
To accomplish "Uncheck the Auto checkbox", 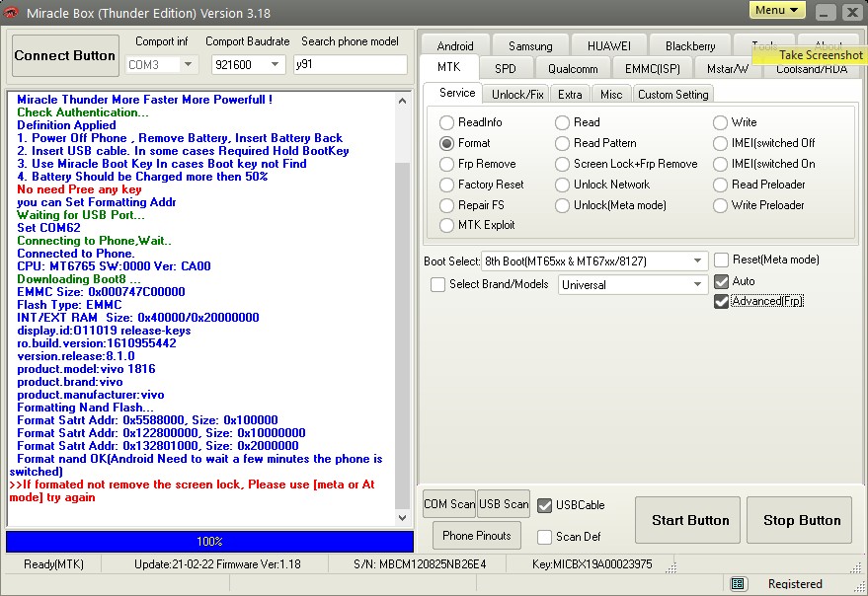I will coord(721,281).
